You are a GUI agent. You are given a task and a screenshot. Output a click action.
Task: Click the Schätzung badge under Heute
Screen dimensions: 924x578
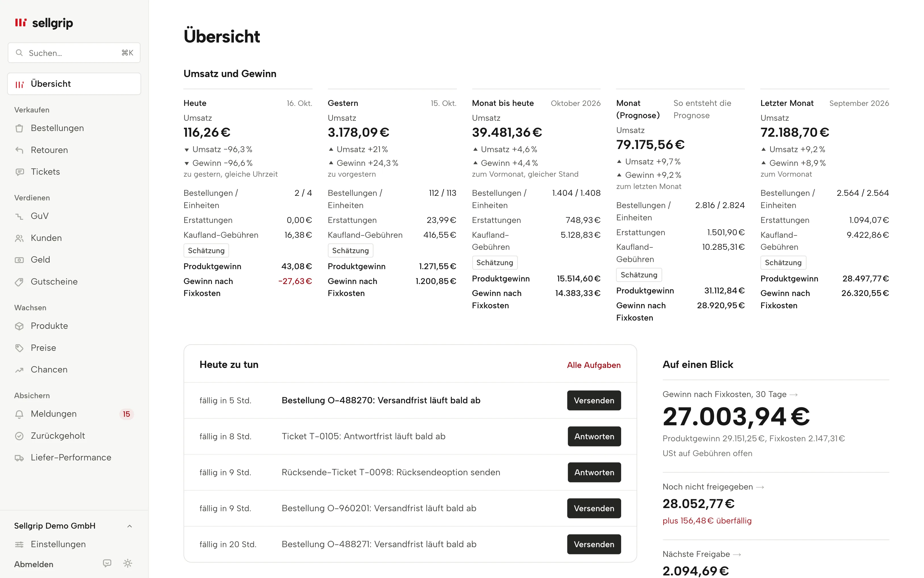tap(206, 251)
